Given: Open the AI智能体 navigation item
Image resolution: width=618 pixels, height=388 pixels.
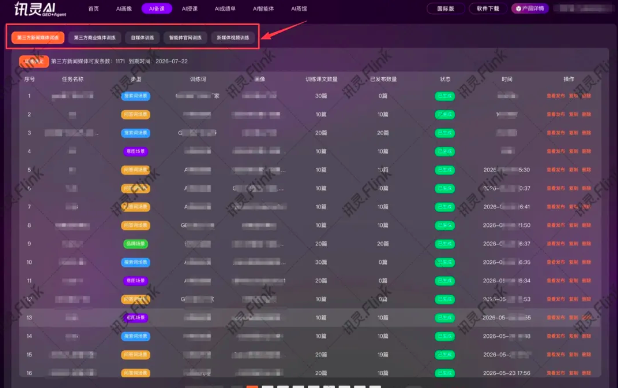Looking at the screenshot, I should [x=263, y=8].
